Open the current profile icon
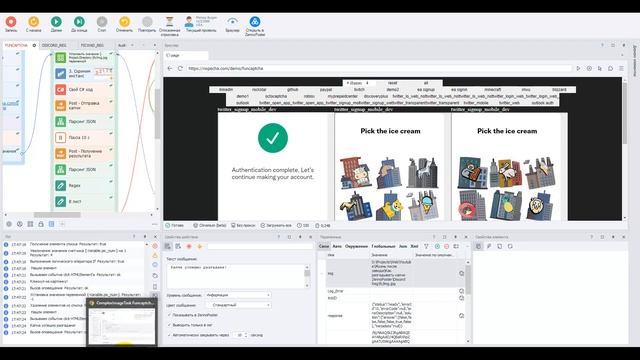This screenshot has height=360, width=640. (189, 22)
